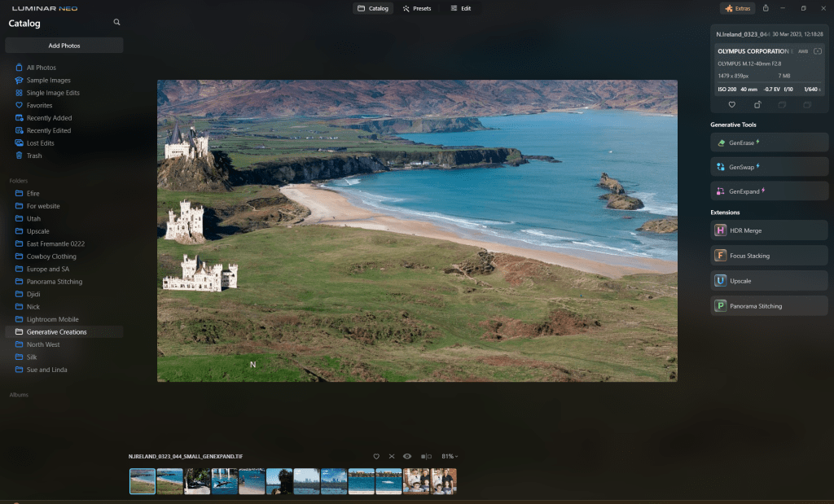Open the 81% zoom level dropdown

(x=449, y=456)
